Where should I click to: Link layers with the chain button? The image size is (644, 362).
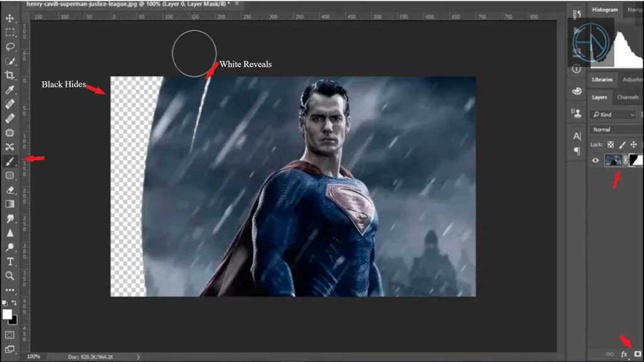pyautogui.click(x=610, y=354)
